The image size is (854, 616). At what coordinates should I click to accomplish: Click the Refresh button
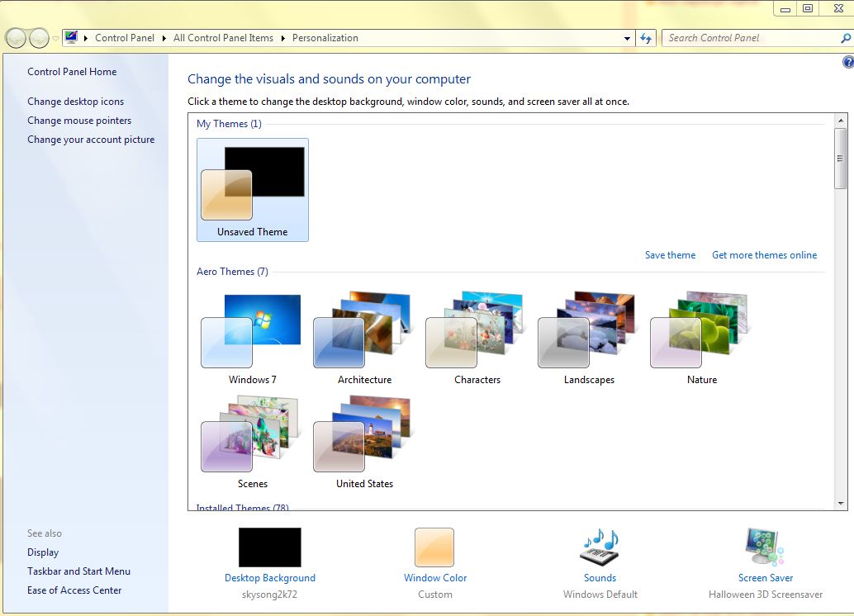pos(646,38)
